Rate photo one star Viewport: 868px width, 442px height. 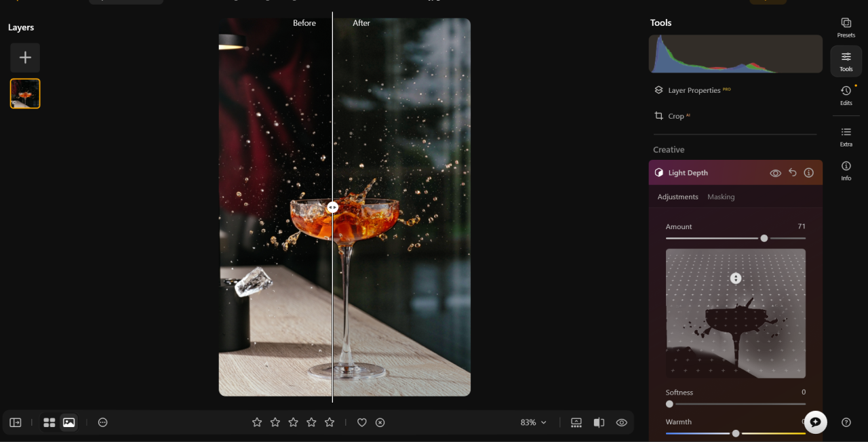(257, 422)
